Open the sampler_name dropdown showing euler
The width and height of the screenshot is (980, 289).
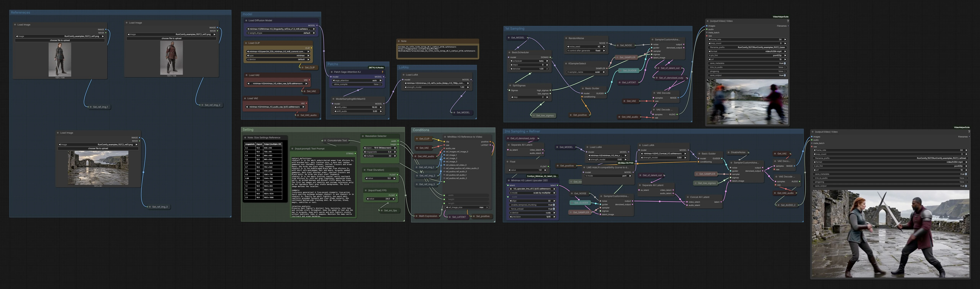click(586, 72)
